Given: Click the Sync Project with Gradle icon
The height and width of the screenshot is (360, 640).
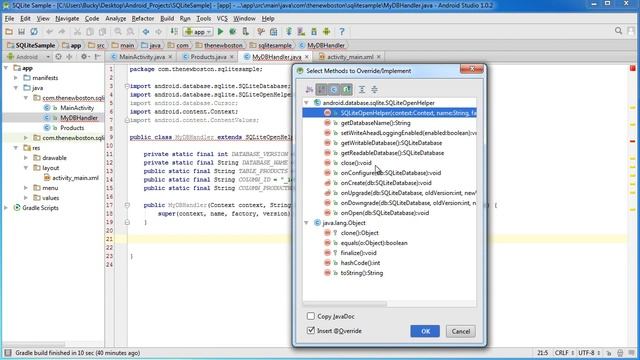Looking at the screenshot, I should coord(289,31).
